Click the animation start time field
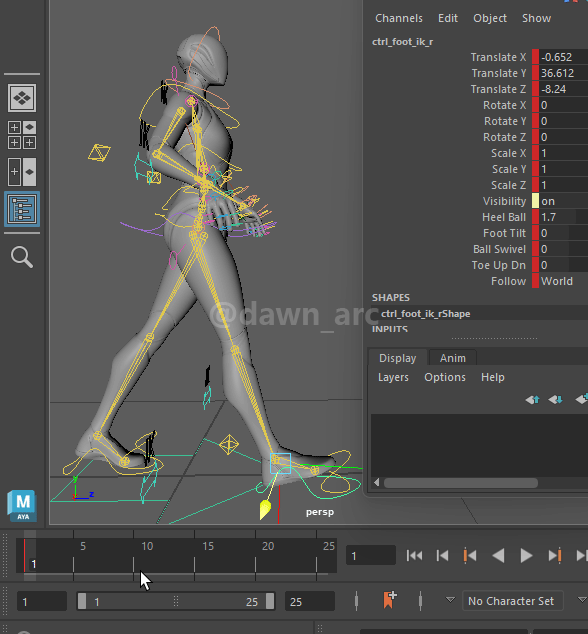The height and width of the screenshot is (634, 588). (42, 601)
